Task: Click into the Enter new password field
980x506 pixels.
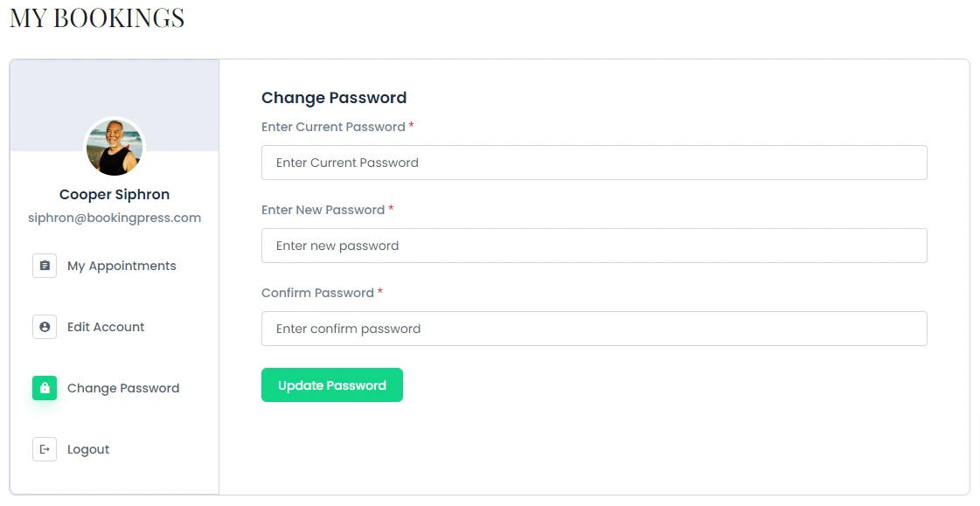Action: click(594, 246)
